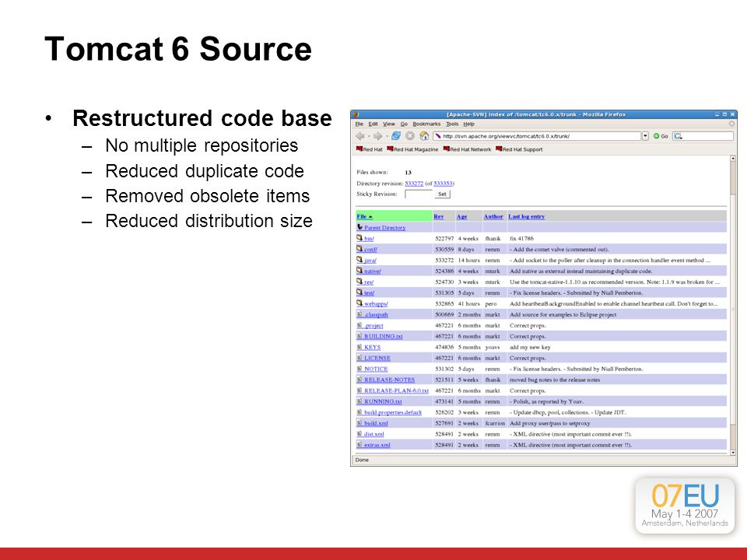Open the NOTICE file link

(x=376, y=369)
